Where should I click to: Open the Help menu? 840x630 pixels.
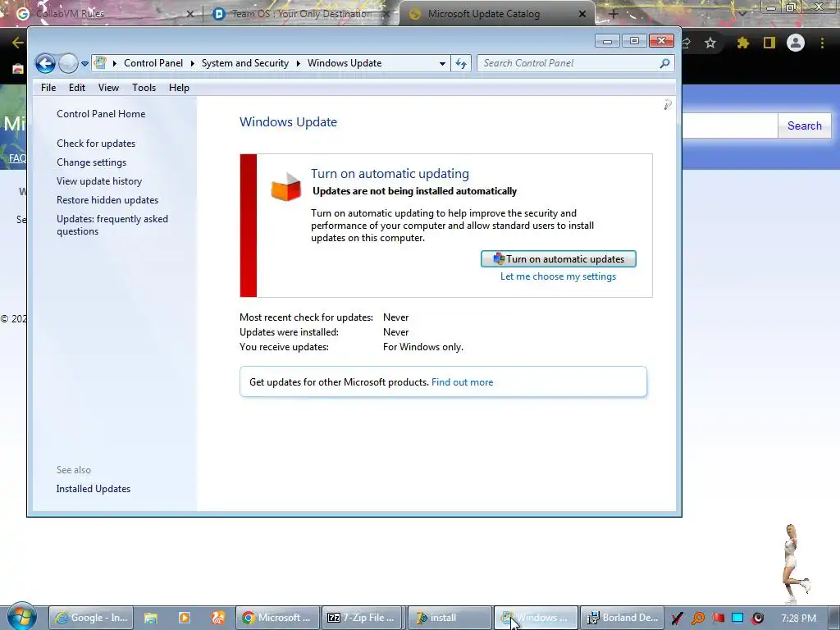pos(179,87)
